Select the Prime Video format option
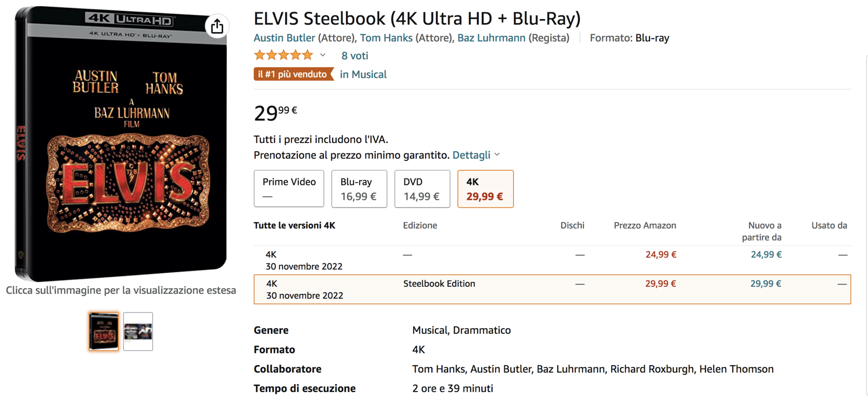Viewport: 868px width, 398px height. click(x=289, y=189)
